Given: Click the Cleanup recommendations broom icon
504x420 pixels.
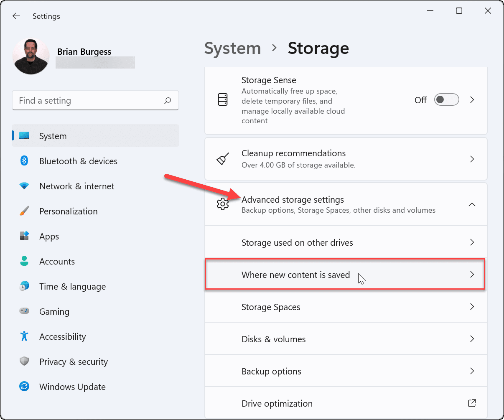Looking at the screenshot, I should coord(223,159).
